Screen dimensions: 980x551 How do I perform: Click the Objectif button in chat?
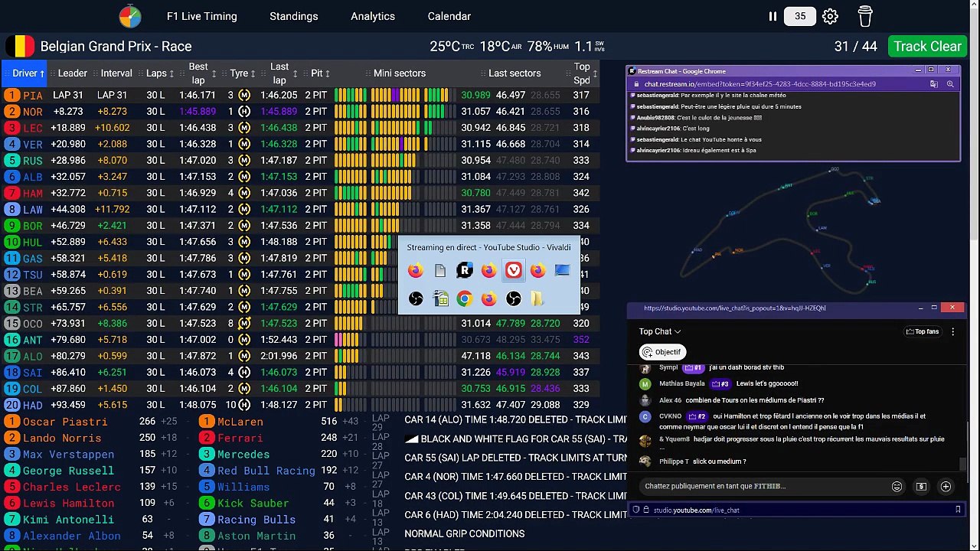click(662, 352)
